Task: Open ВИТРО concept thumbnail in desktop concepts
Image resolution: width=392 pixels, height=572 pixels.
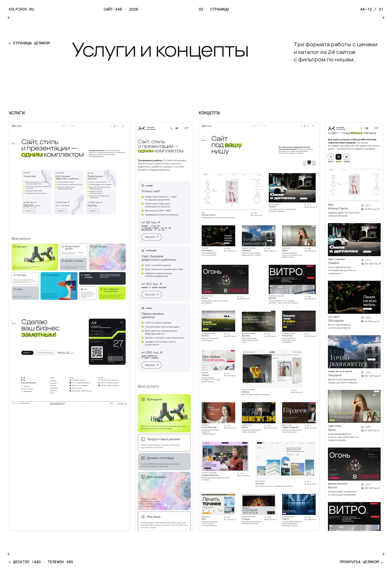Action: [x=292, y=280]
